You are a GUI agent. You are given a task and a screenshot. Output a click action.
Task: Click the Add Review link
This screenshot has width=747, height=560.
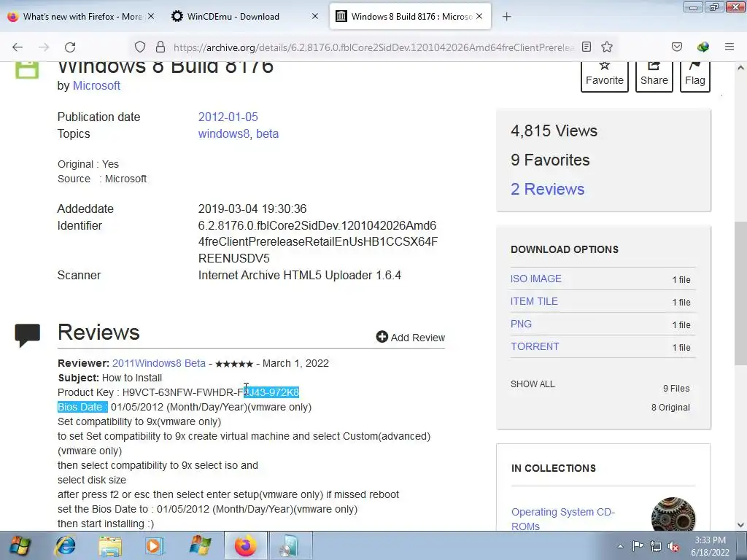418,338
